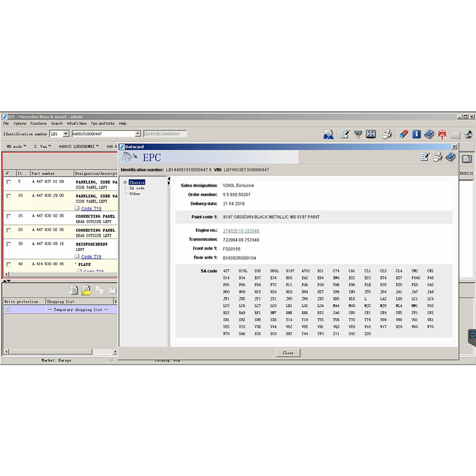
Task: Open the help book icon in Datacard dialog
Action: pyautogui.click(x=451, y=157)
